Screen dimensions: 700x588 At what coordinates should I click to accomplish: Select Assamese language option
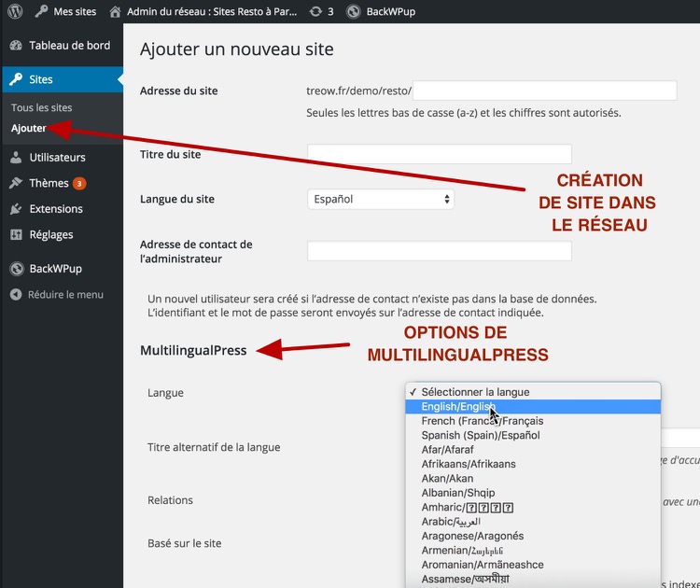[533, 579]
